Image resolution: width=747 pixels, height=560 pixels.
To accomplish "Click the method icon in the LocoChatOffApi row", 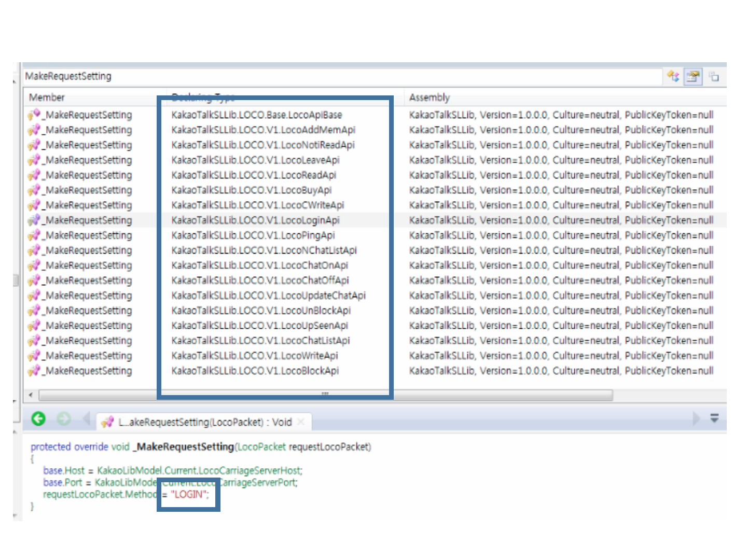I will pos(34,280).
